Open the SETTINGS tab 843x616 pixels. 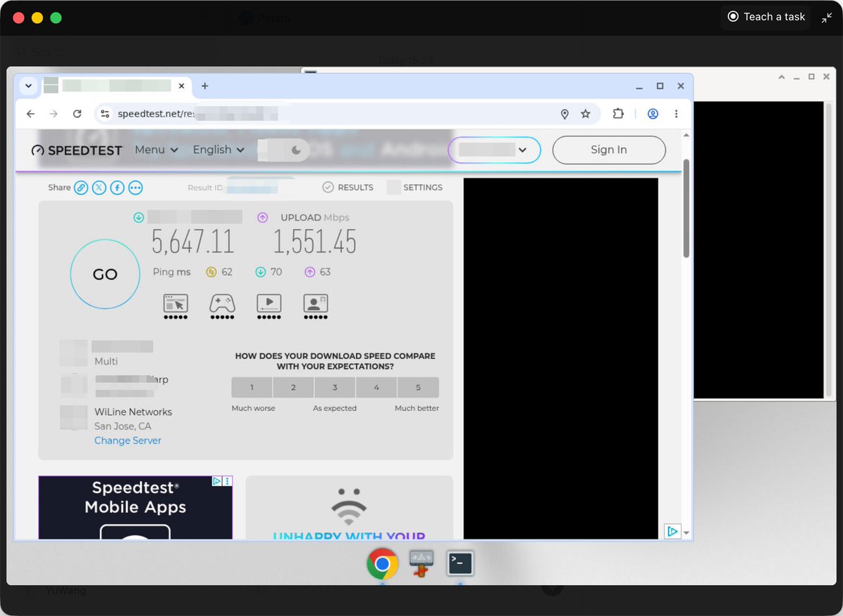point(414,188)
